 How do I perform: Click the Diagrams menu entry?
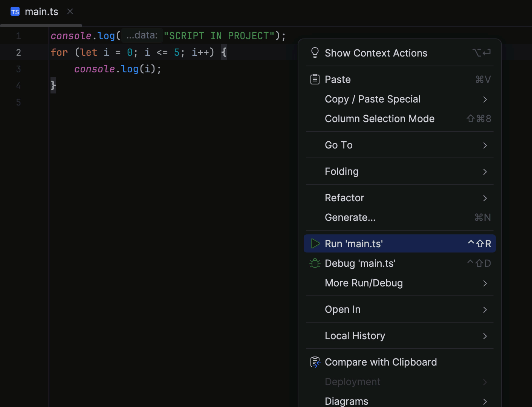coord(346,401)
